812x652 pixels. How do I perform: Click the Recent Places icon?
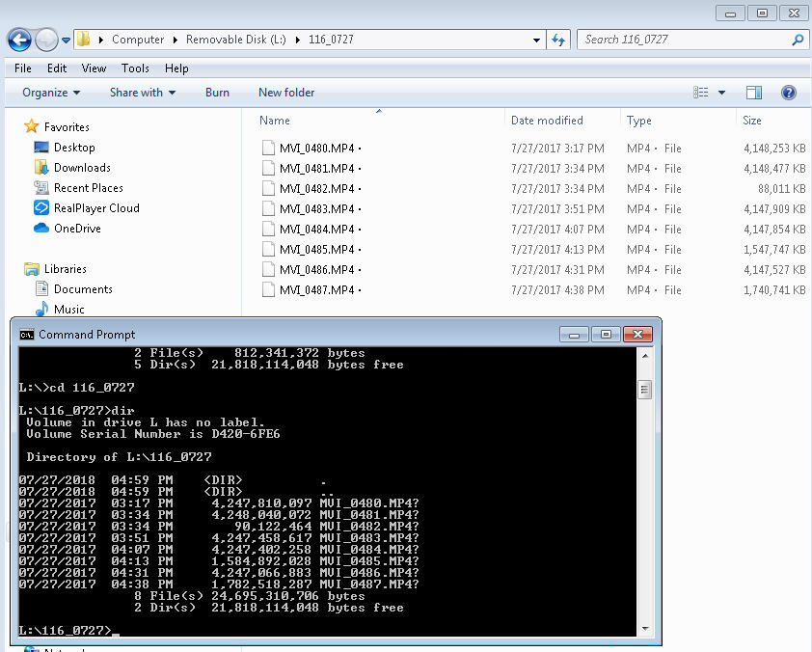tap(41, 187)
